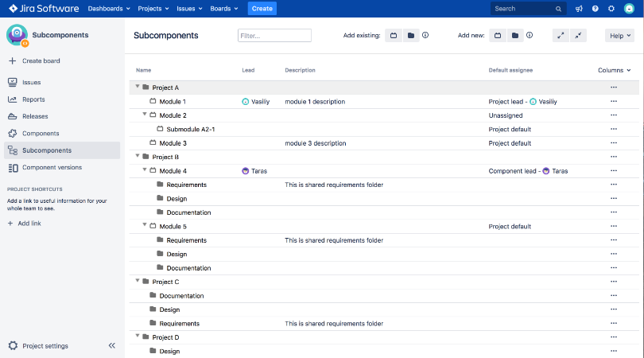The image size is (644, 358).
Task: Collapse the sidebar with double chevron
Action: tap(112, 346)
